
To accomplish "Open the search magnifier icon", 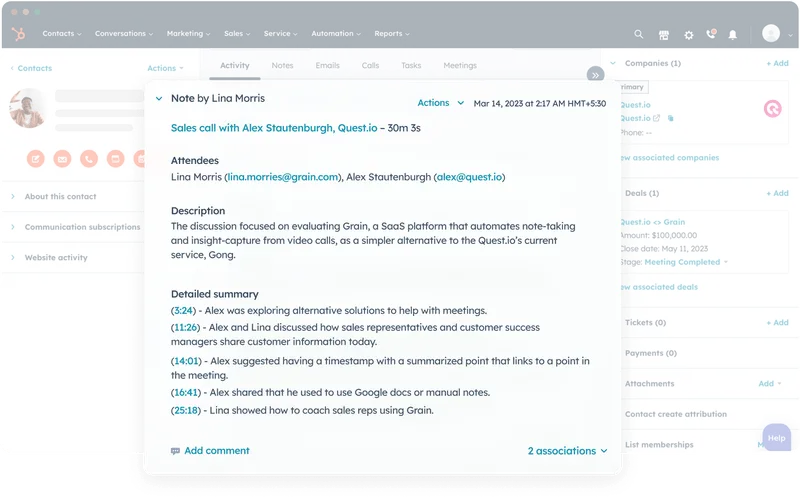I will tap(638, 34).
